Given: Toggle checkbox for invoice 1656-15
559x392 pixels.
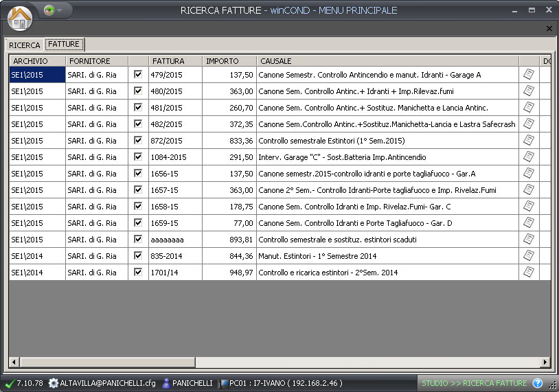Looking at the screenshot, I should click(x=138, y=173).
